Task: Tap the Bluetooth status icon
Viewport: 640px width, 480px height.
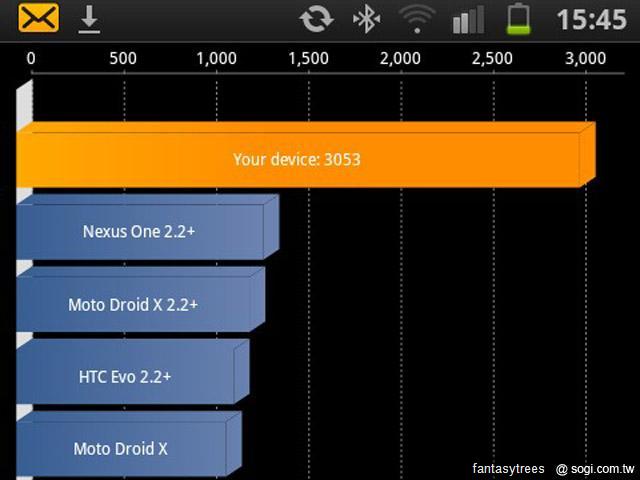Action: 367,19
